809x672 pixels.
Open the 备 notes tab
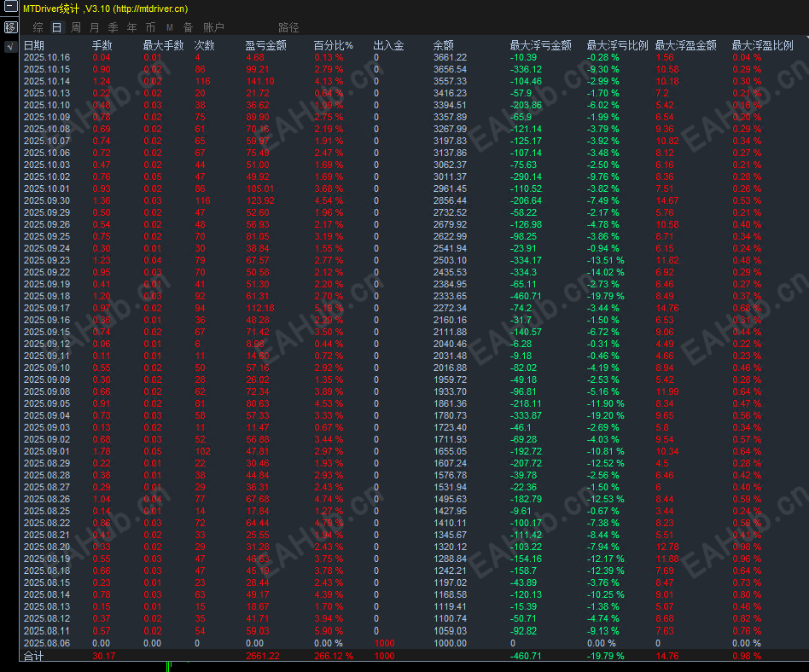189,27
